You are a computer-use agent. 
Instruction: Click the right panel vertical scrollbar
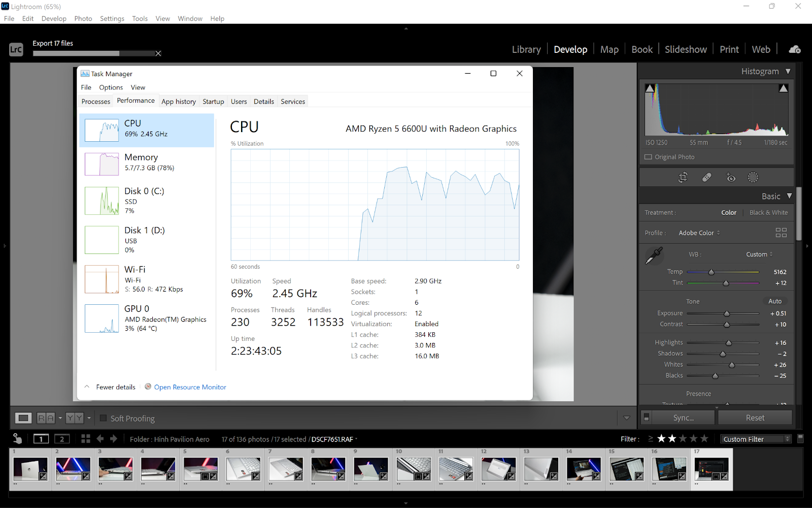click(799, 213)
